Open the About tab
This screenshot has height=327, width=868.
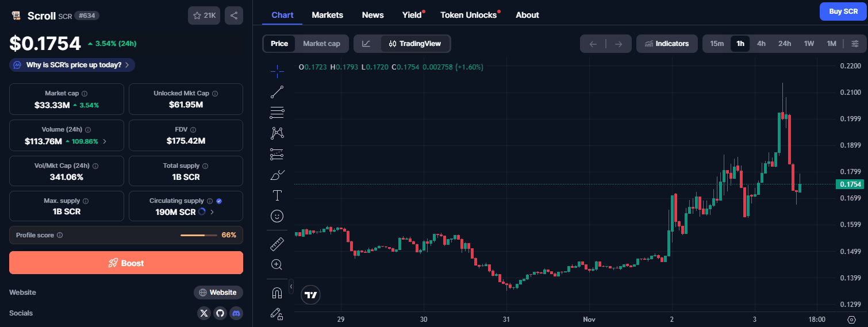pyautogui.click(x=527, y=15)
